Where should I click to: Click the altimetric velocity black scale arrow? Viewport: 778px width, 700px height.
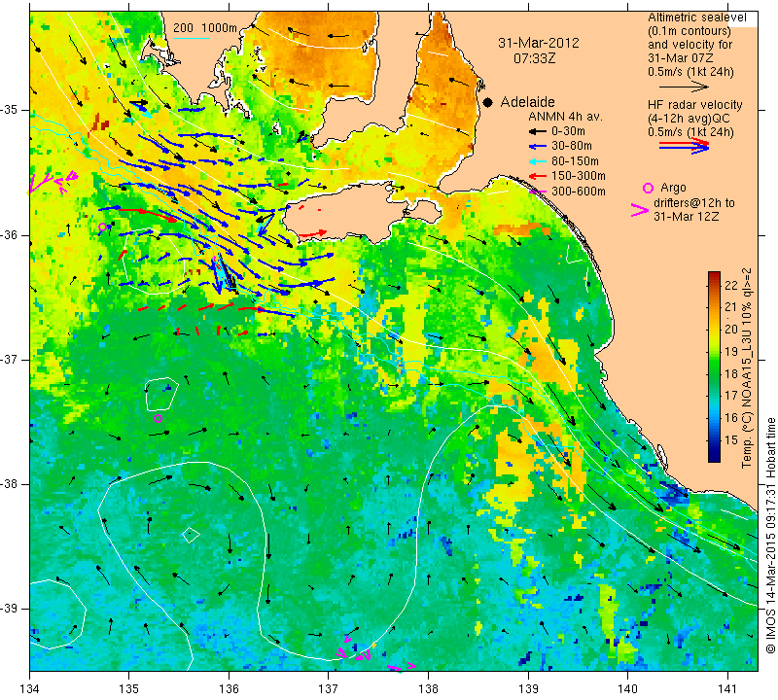(x=683, y=87)
